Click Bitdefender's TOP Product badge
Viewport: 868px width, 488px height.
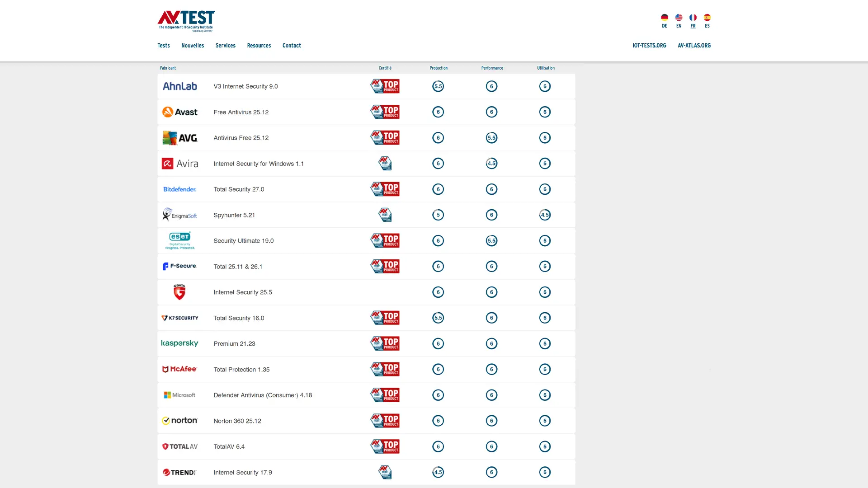385,189
